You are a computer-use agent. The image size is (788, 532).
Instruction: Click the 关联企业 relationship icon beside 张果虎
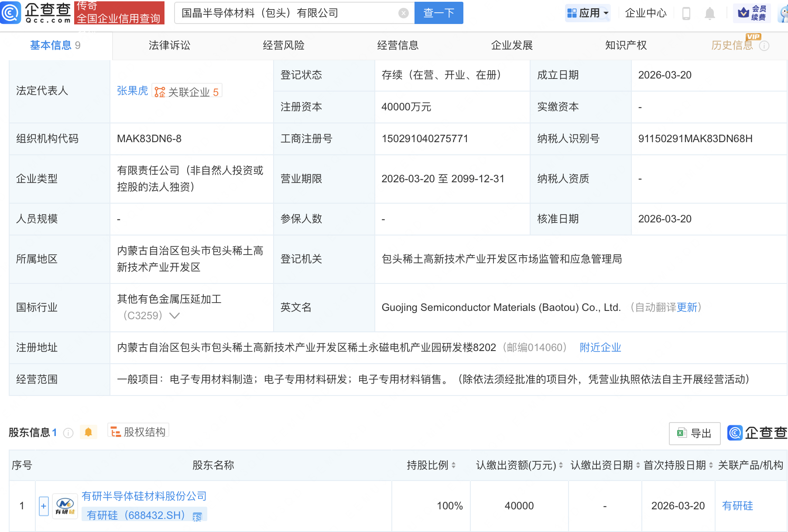pos(160,91)
